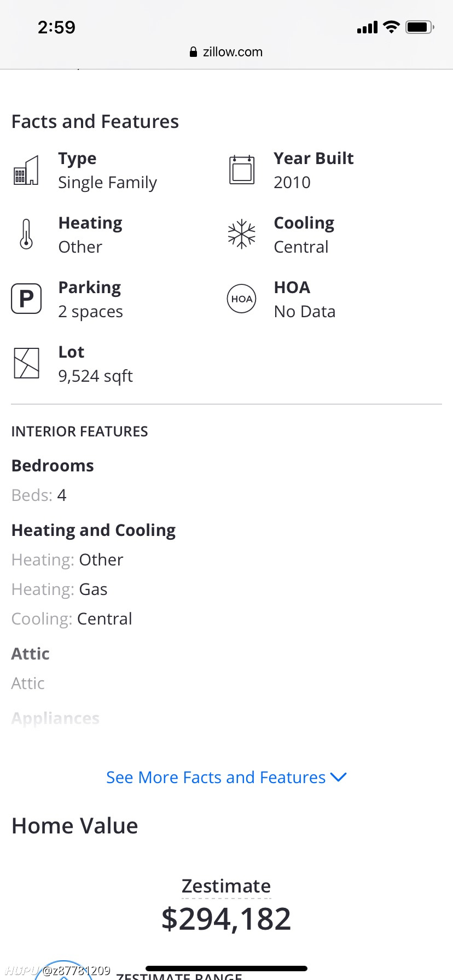Click the blue chevron after Features
Screen dimensions: 453x980
click(339, 777)
